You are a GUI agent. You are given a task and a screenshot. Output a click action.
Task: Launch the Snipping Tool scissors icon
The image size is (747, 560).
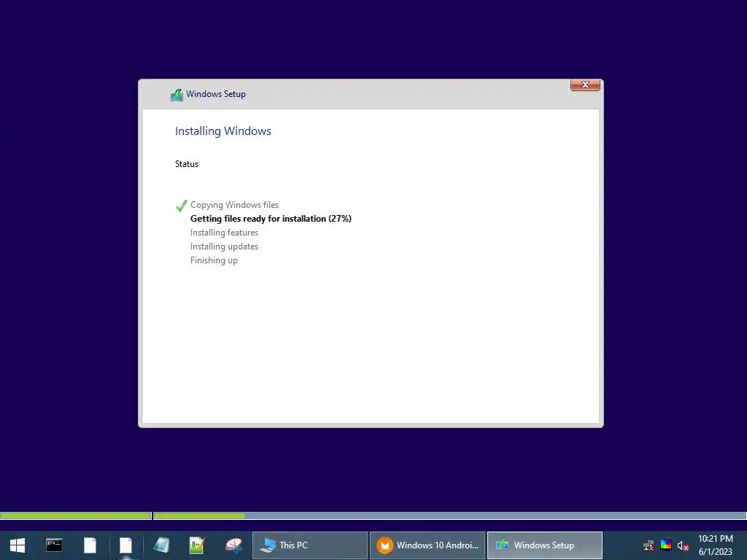click(x=233, y=545)
